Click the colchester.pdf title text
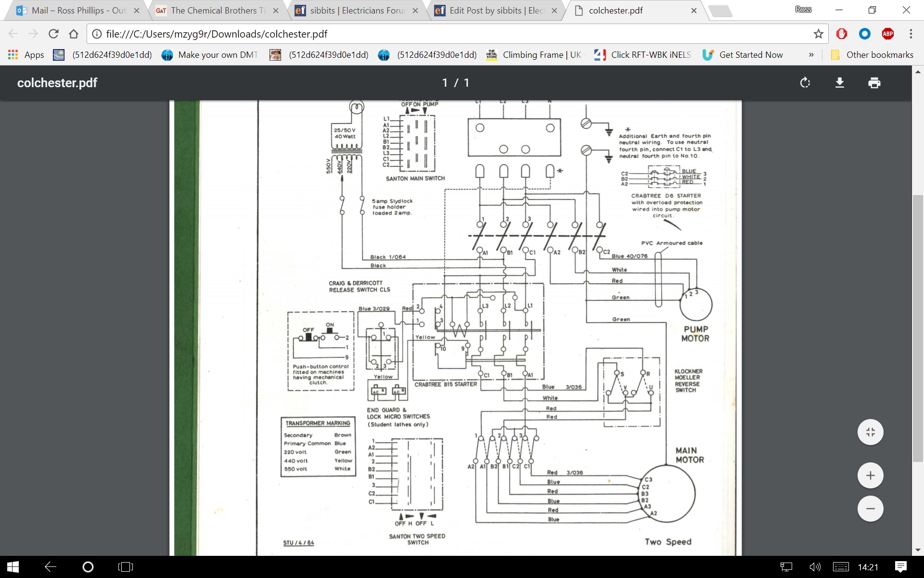 [x=57, y=83]
